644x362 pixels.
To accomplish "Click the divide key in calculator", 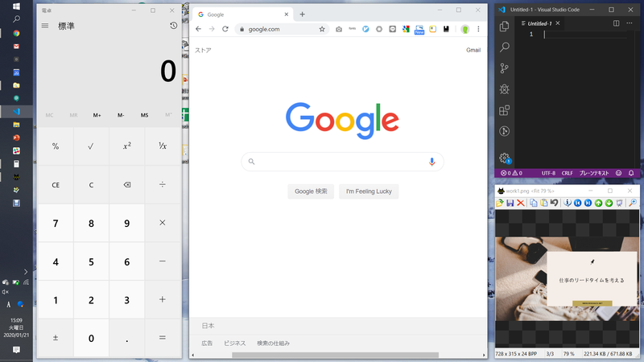I will pyautogui.click(x=163, y=185).
